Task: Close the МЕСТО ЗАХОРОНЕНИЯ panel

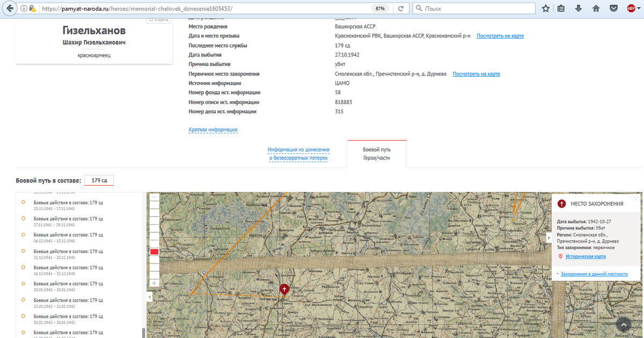Action: [636, 199]
